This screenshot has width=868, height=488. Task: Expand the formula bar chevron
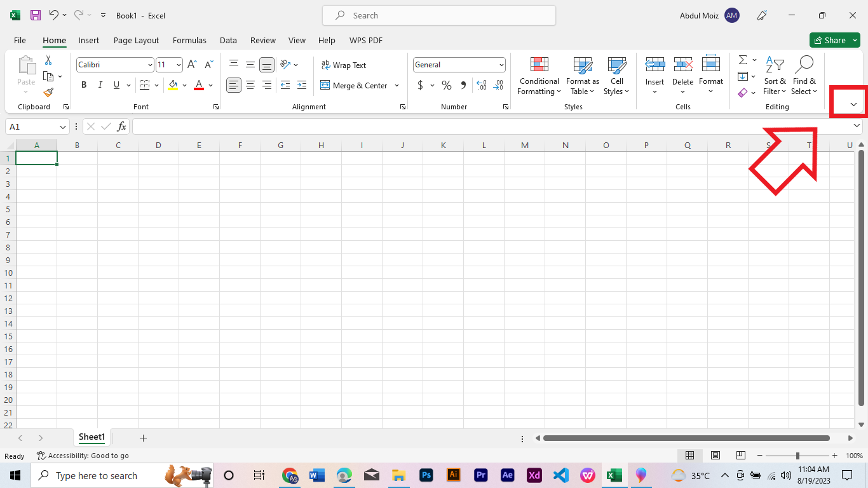tap(857, 126)
